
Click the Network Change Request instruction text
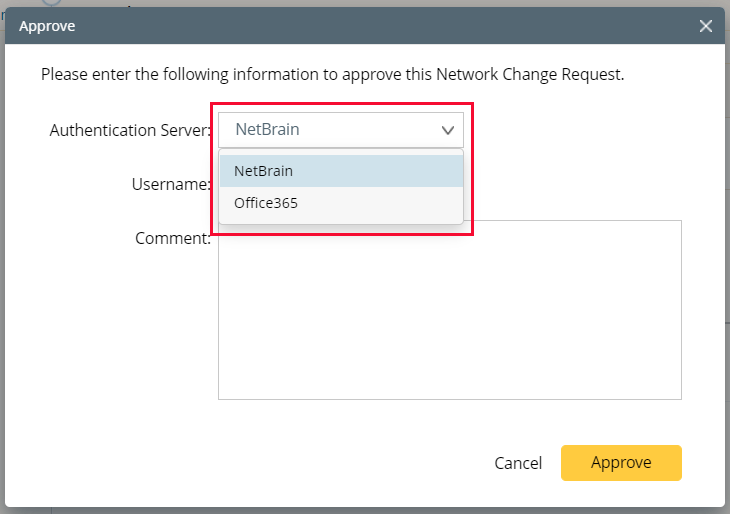(x=332, y=75)
